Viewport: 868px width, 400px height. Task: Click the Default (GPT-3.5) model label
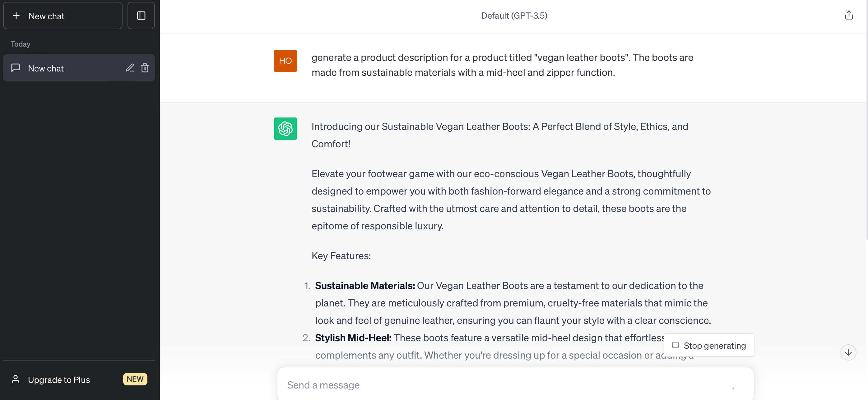514,16
